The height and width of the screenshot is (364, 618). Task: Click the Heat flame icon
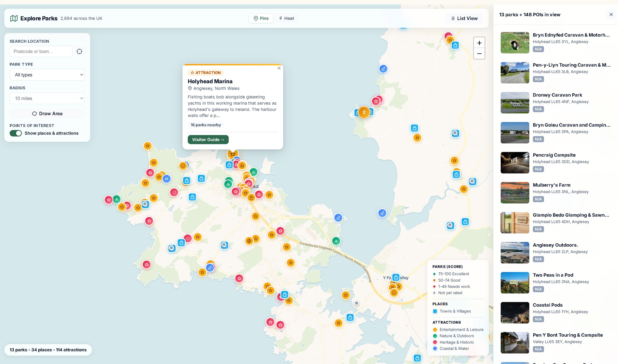tap(281, 18)
